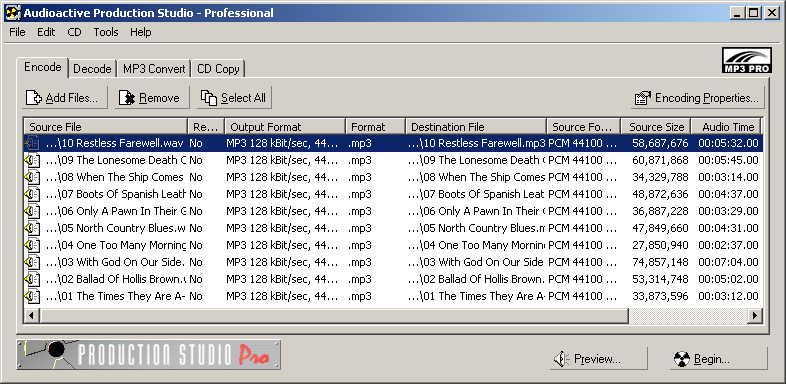
Task: Click the Add Files button
Action: (x=65, y=98)
